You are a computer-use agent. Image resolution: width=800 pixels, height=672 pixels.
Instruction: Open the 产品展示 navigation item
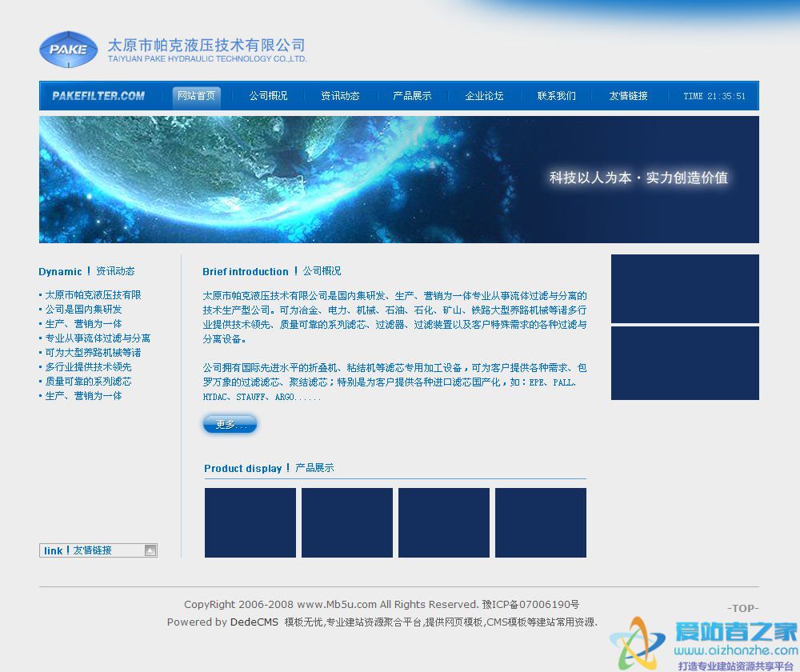[411, 95]
